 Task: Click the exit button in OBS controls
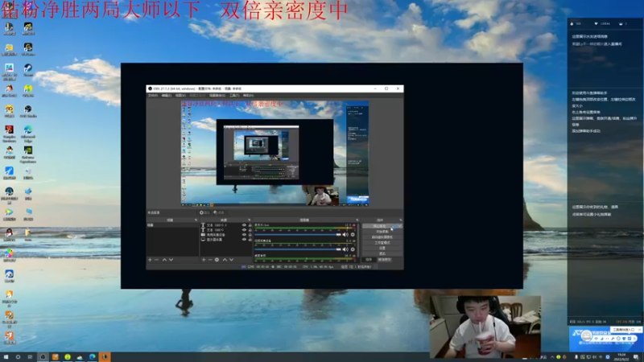(382, 253)
